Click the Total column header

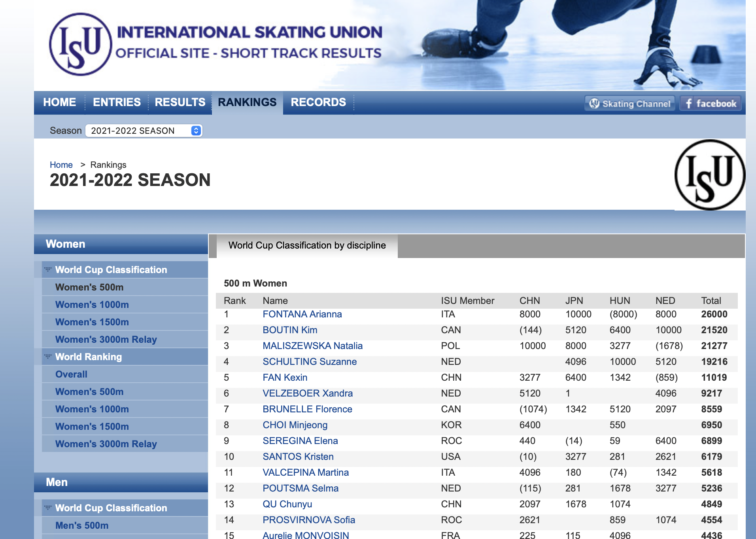(711, 301)
